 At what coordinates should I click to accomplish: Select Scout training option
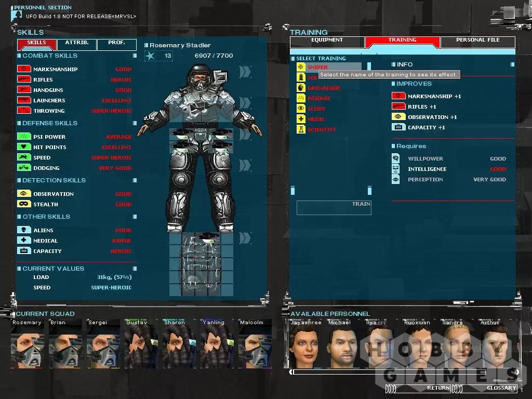(316, 109)
